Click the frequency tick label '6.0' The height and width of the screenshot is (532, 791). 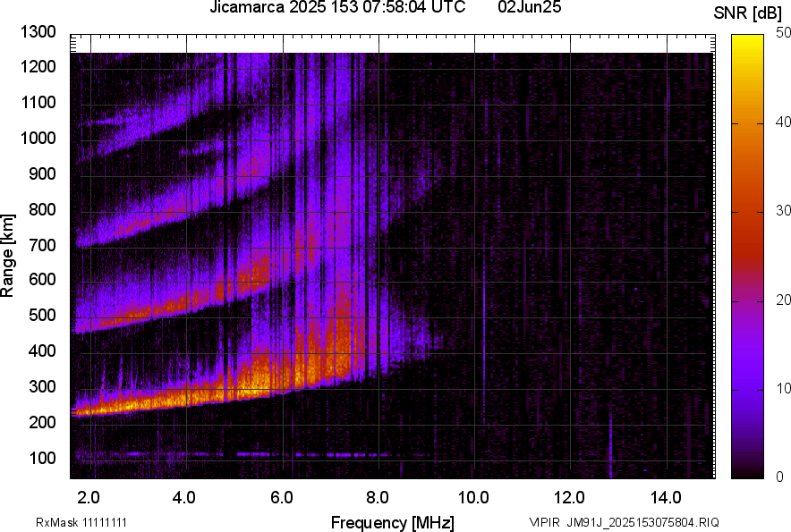(282, 498)
